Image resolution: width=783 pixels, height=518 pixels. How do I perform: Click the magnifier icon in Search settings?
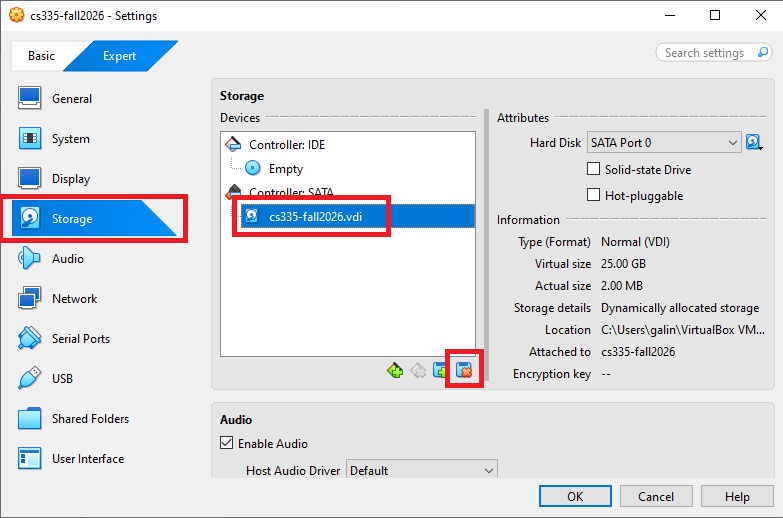click(x=763, y=52)
